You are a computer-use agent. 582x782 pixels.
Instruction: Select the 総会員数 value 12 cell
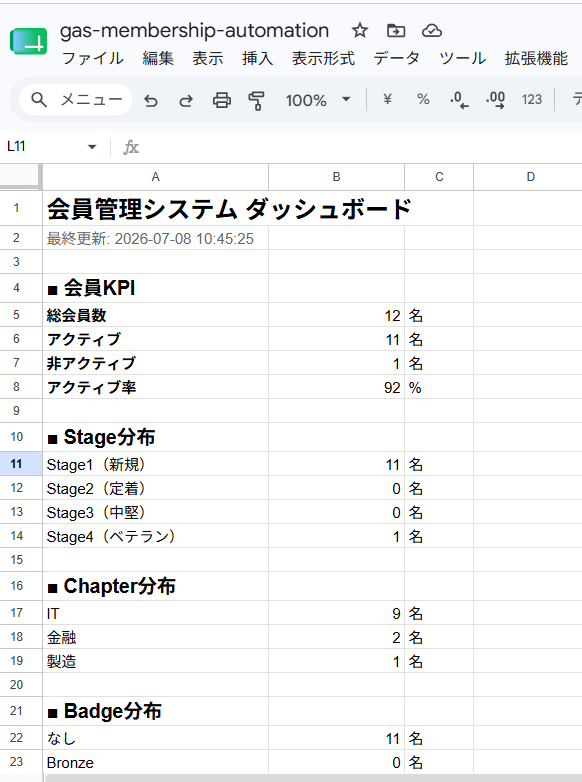pyautogui.click(x=337, y=315)
